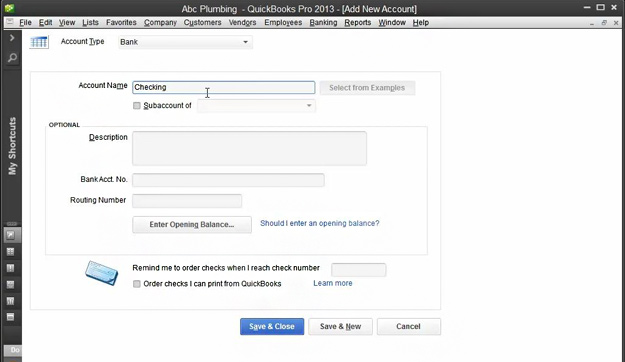Screen dimensions: 625x362
Task: Close the inner Add New Account window
Action: click(616, 23)
